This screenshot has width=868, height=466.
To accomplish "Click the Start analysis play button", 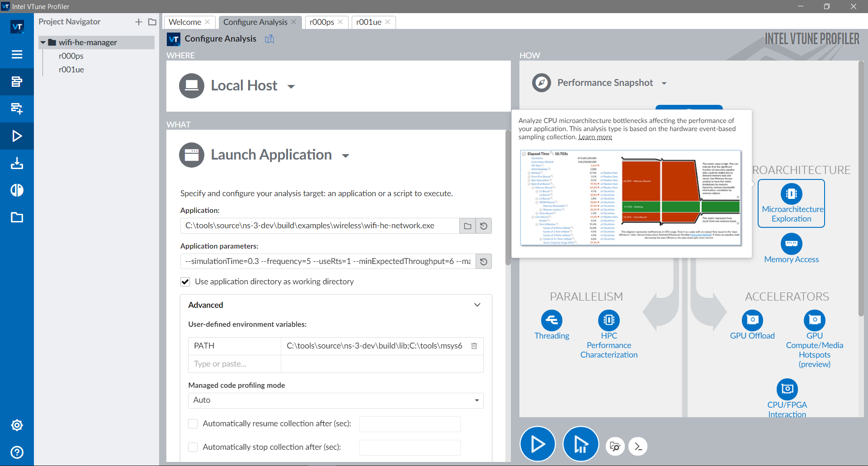I will pos(537,444).
